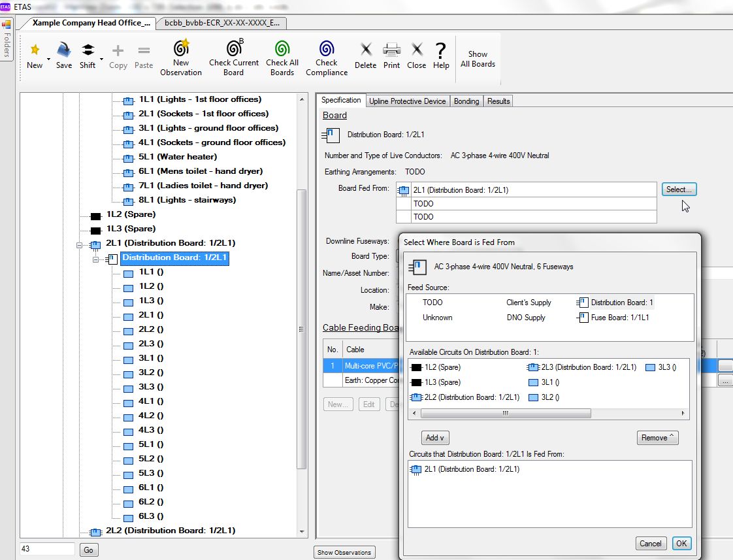The height and width of the screenshot is (560, 733).
Task: Click the Delete toolbar icon
Action: tap(366, 49)
